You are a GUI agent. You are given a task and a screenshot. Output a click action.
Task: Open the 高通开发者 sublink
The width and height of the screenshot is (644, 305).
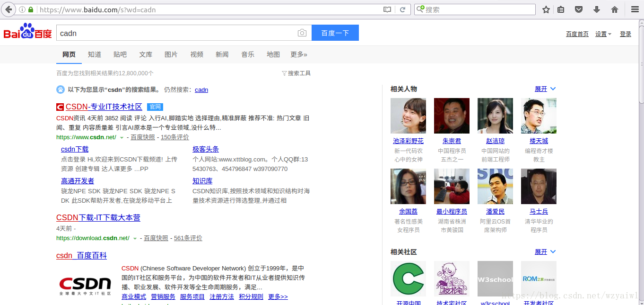78,181
